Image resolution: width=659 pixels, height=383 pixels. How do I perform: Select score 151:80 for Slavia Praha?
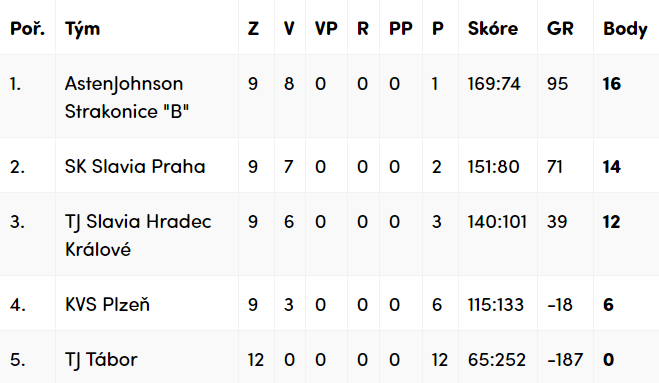pyautogui.click(x=493, y=166)
